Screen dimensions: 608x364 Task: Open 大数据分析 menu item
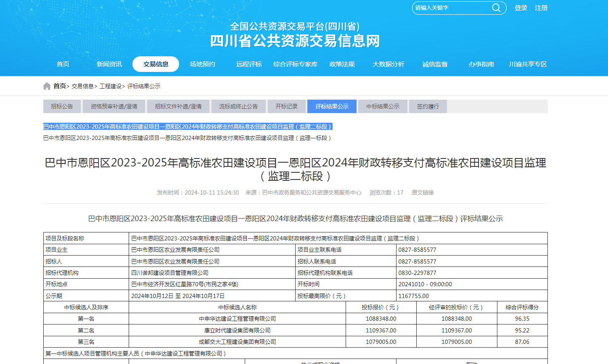389,64
